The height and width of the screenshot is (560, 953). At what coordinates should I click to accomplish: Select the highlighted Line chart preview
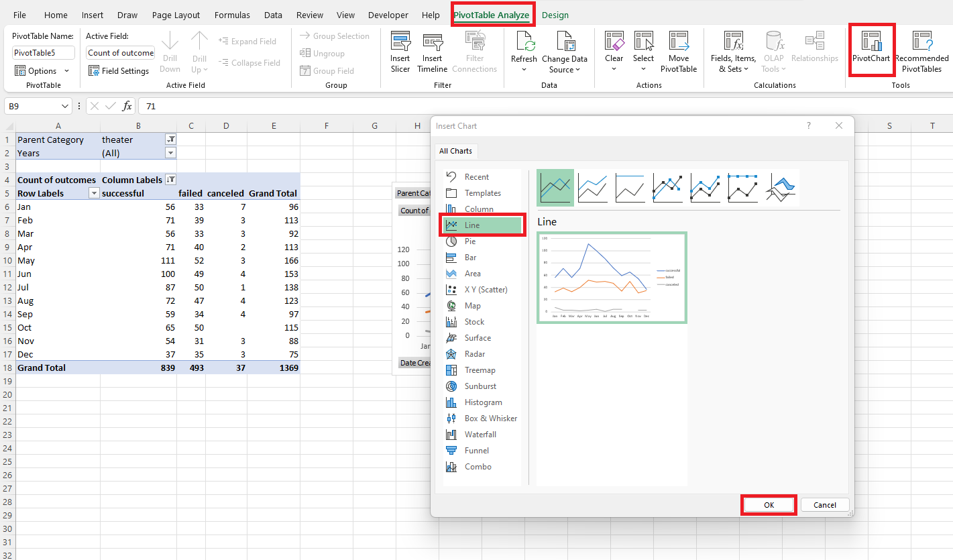[x=611, y=278]
